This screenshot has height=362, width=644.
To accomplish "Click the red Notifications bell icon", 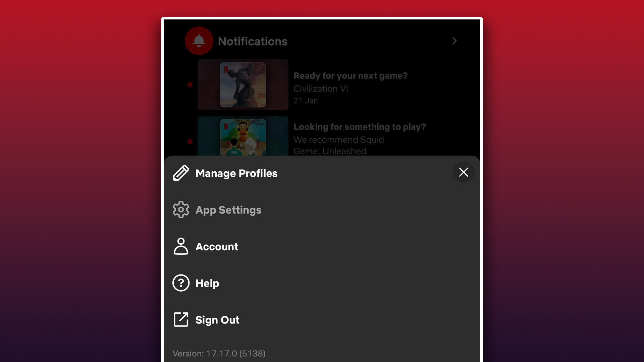I will point(199,41).
